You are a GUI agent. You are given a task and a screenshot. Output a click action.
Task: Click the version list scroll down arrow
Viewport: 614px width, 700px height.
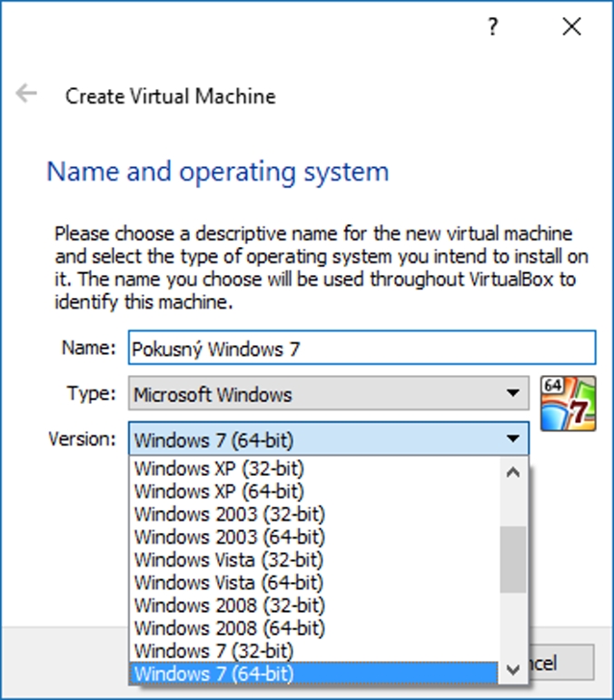(513, 670)
